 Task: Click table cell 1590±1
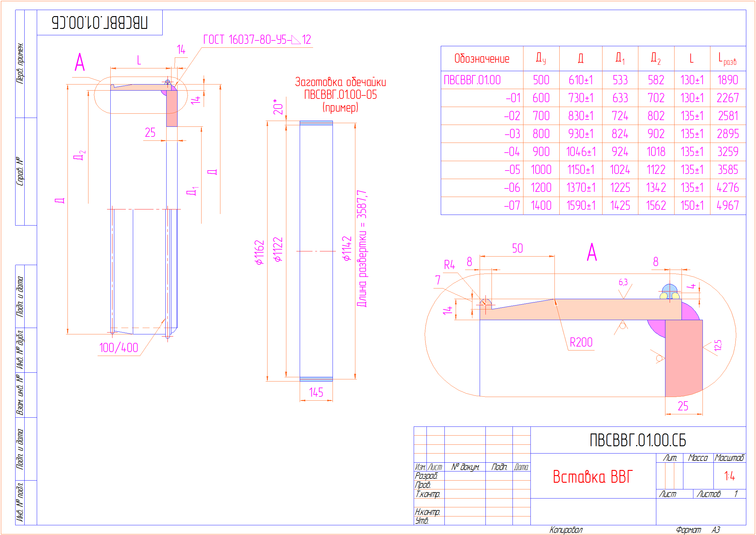click(581, 206)
